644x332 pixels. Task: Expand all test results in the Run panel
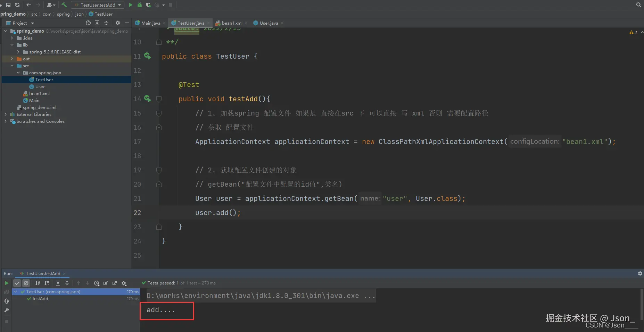point(58,283)
